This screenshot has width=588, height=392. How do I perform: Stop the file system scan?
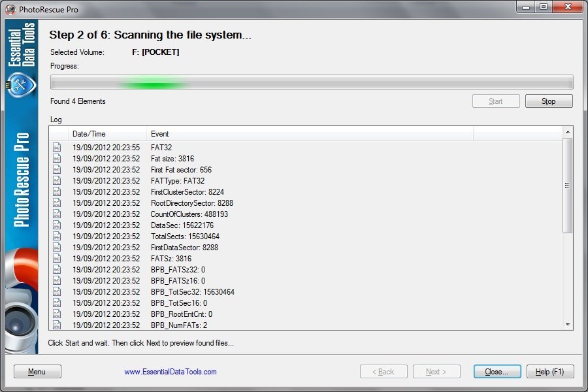coord(549,101)
